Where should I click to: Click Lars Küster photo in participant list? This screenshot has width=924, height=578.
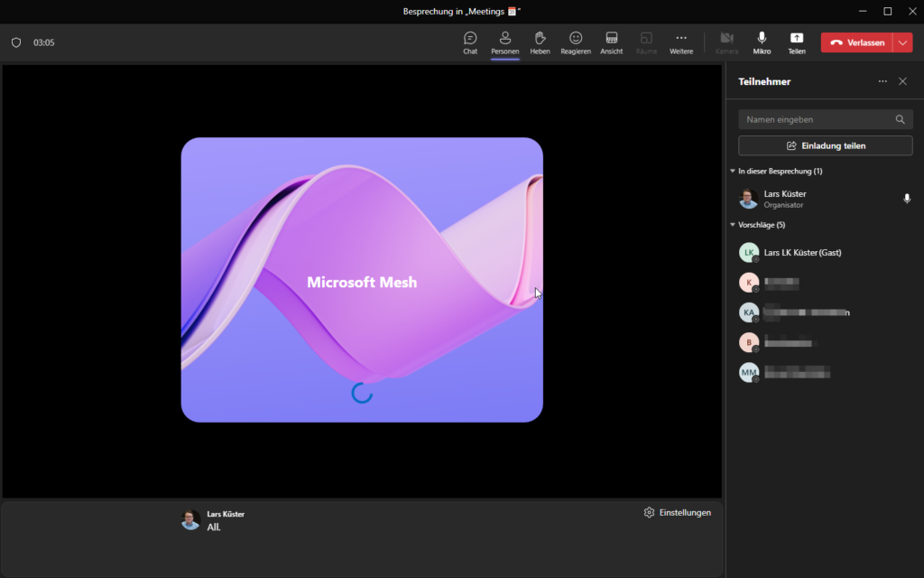pyautogui.click(x=749, y=199)
